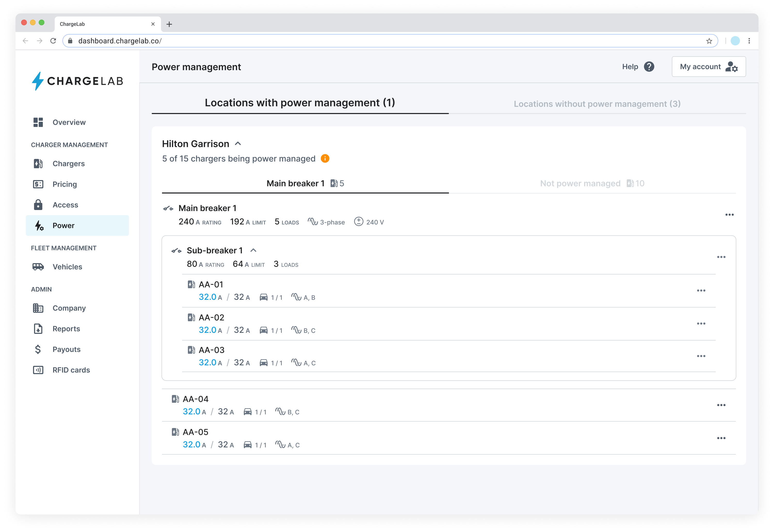The height and width of the screenshot is (532, 774).
Task: Click the Company building icon
Action: [x=38, y=308]
